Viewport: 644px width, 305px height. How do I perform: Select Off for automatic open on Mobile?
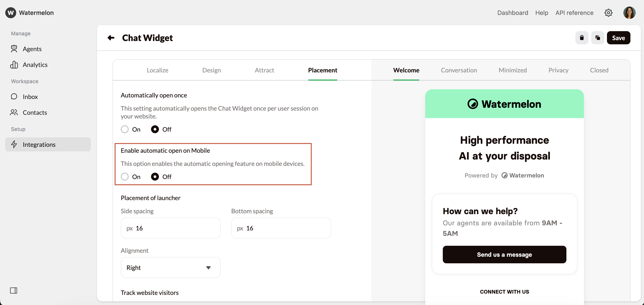tap(155, 177)
